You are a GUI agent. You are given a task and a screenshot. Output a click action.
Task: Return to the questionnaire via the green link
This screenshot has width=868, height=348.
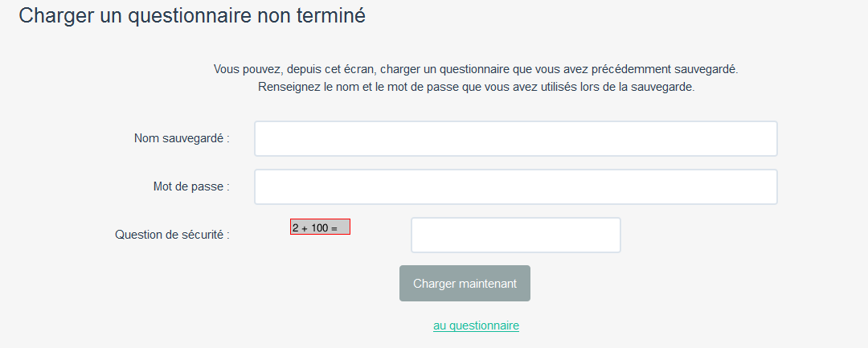[x=476, y=325]
